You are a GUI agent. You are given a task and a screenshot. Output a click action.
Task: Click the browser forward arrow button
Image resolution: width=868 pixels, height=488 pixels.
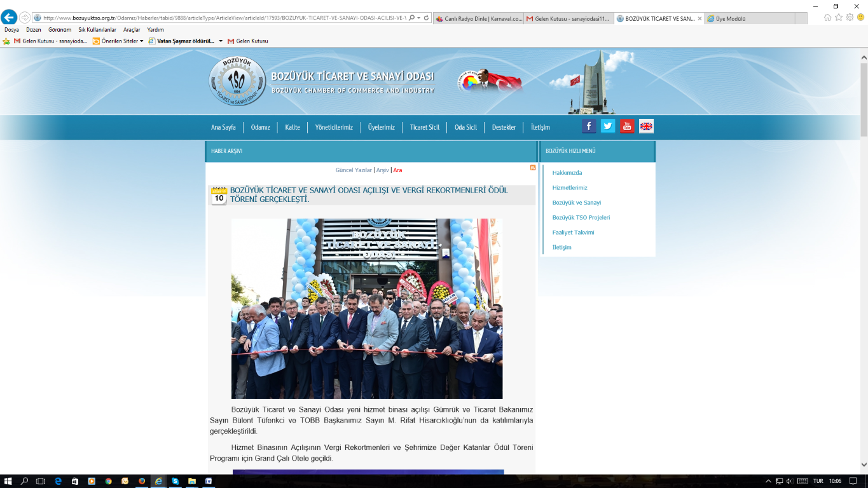(25, 18)
